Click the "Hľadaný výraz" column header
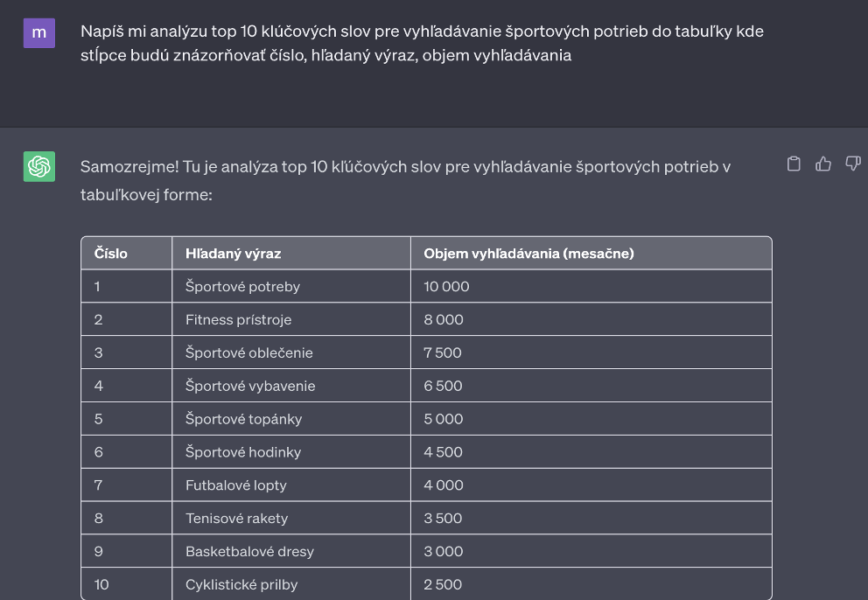868x600 pixels. [x=234, y=254]
